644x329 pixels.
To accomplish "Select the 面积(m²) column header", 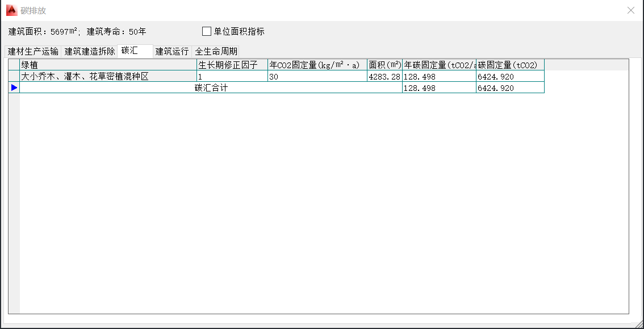I will [384, 65].
